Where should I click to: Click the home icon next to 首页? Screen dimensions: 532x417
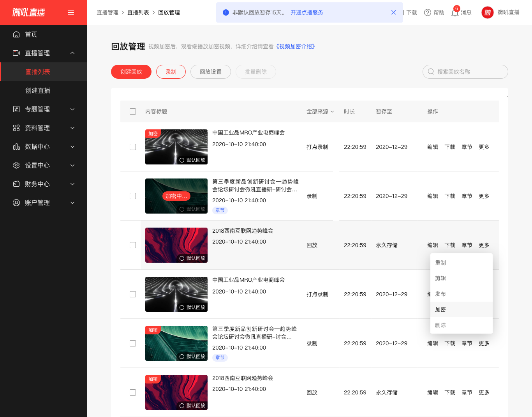16,34
